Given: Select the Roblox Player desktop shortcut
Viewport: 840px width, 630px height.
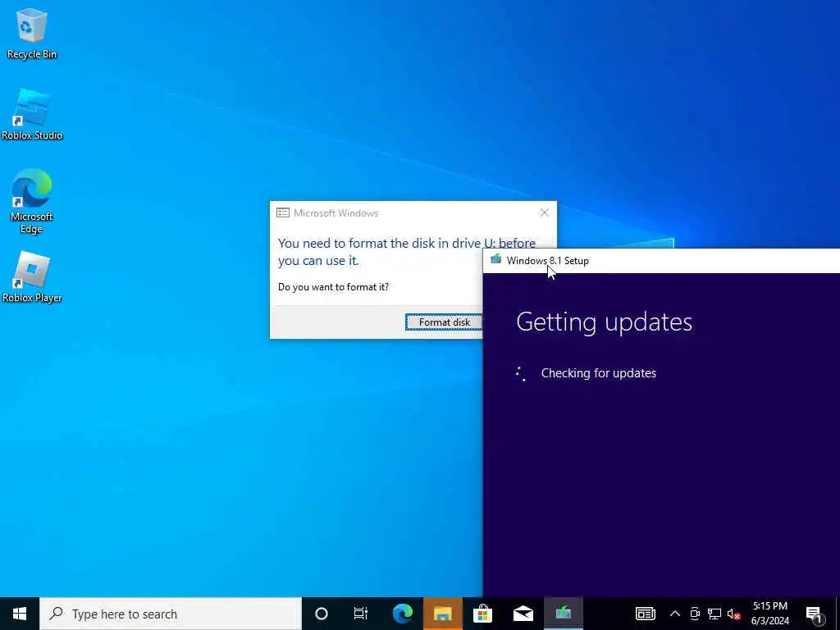Looking at the screenshot, I should pyautogui.click(x=32, y=277).
